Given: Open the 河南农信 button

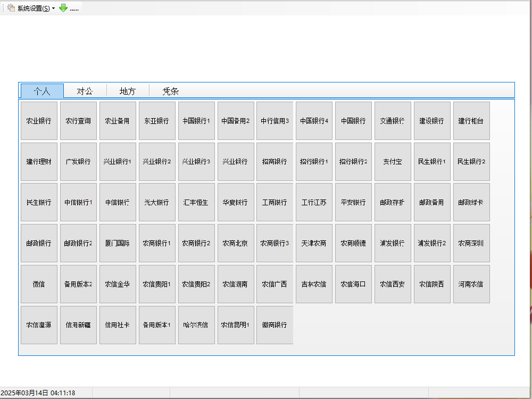Looking at the screenshot, I should 471,284.
